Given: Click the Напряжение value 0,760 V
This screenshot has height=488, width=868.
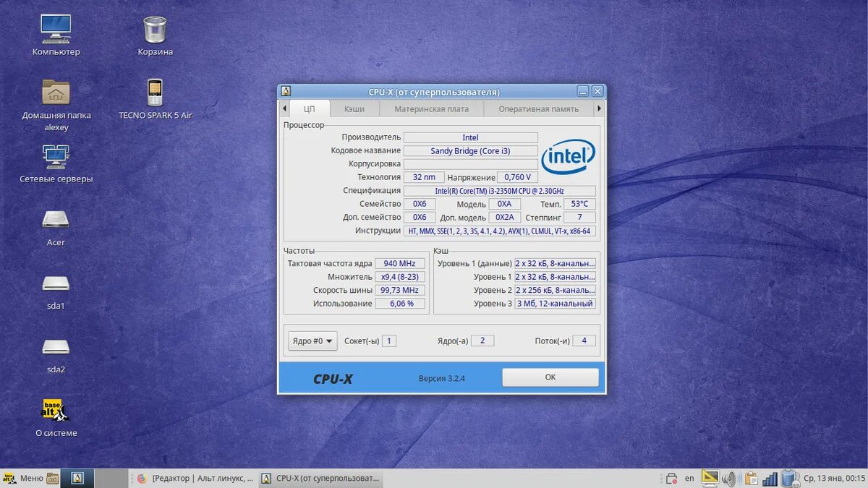Looking at the screenshot, I should (517, 177).
